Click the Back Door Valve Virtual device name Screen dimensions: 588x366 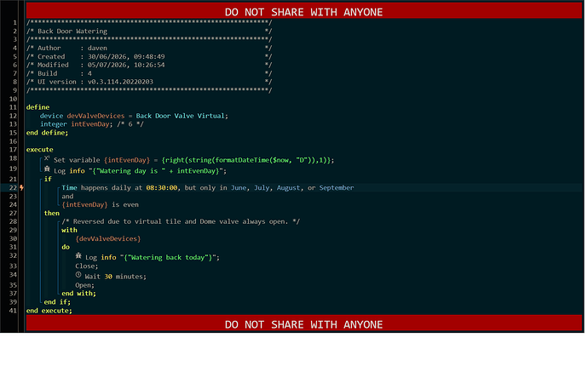(180, 116)
